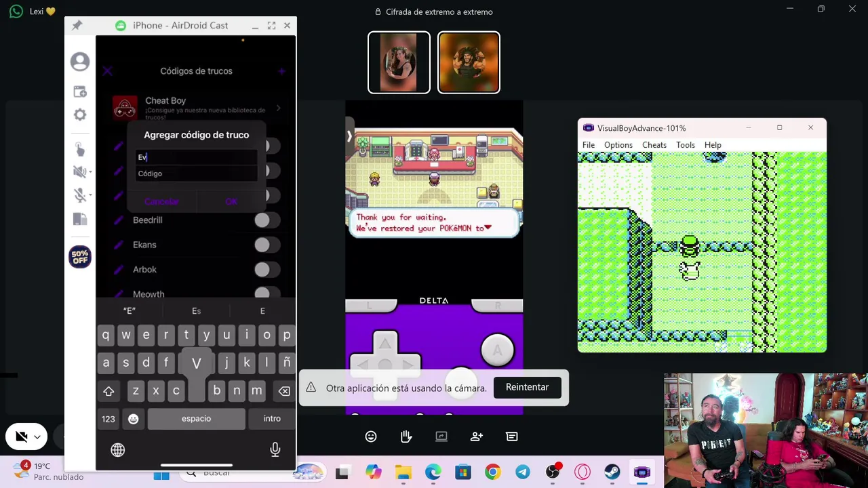
Task: Toggle the camera off button
Action: point(21,437)
